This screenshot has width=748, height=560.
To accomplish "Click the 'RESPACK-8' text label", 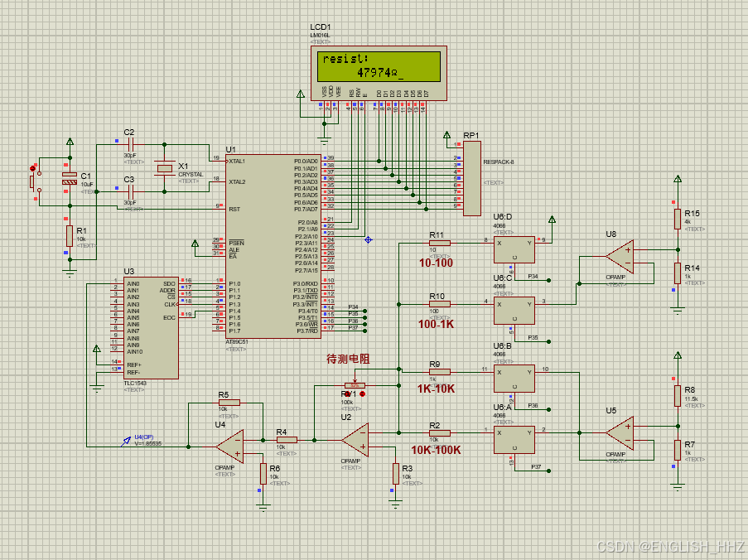I will 499,162.
